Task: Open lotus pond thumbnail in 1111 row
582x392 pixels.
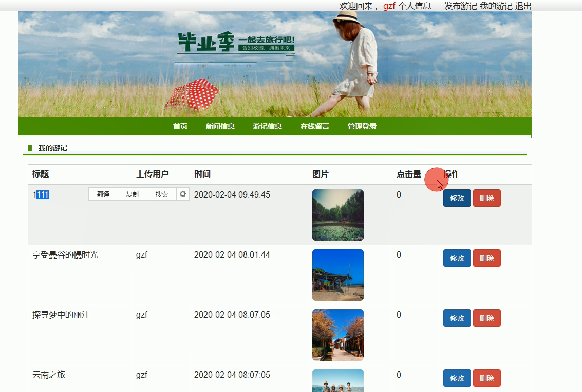Action: coord(338,215)
